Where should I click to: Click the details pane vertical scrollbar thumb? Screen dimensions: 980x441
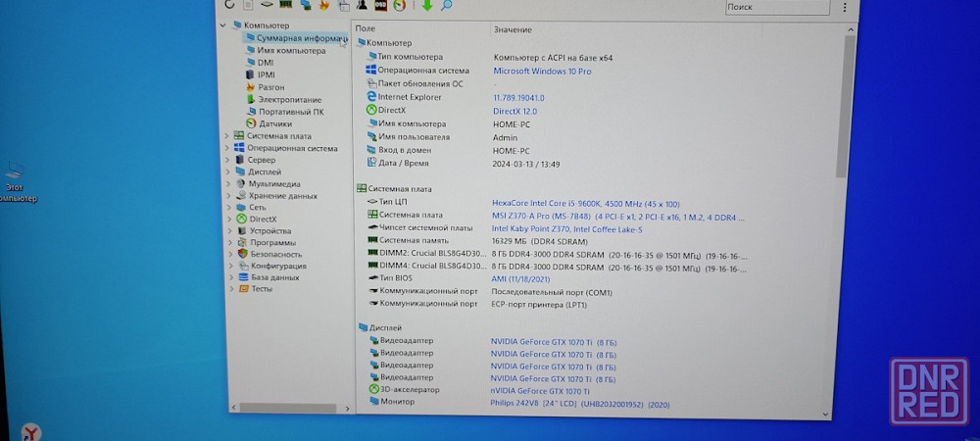(x=842, y=106)
